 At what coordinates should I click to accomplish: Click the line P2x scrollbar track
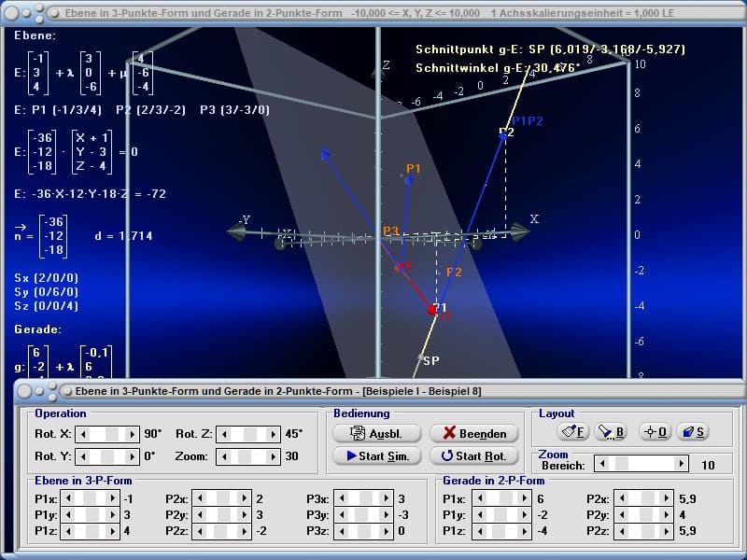[x=644, y=498]
